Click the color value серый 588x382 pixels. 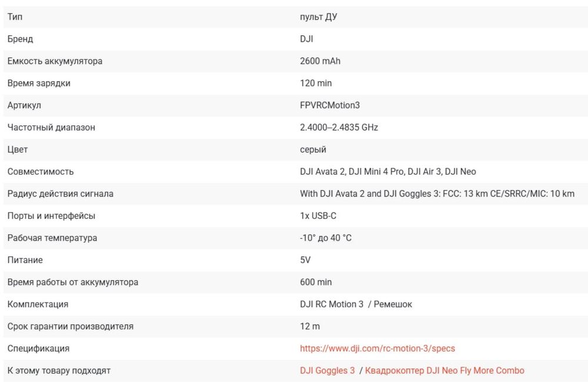click(x=313, y=150)
